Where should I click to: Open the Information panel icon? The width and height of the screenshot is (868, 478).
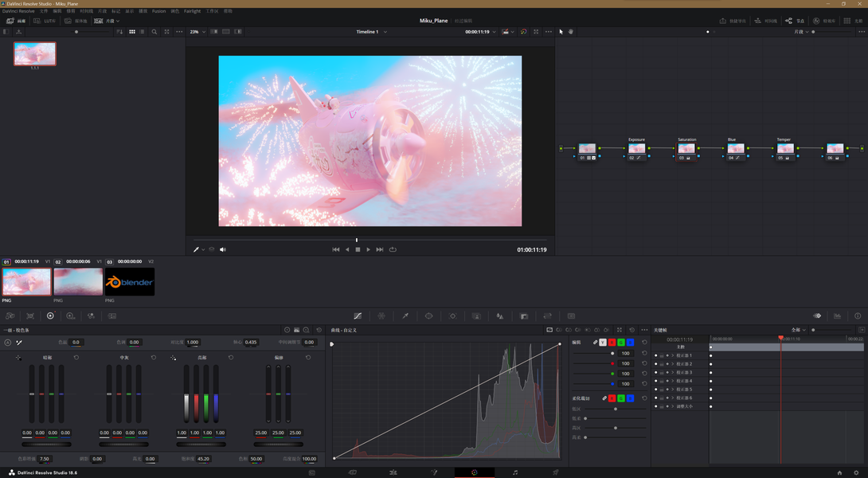pyautogui.click(x=858, y=315)
